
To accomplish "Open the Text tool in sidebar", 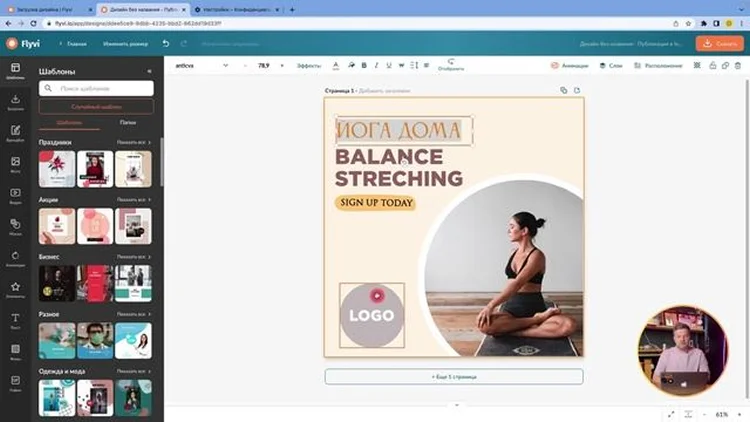I will 15,321.
